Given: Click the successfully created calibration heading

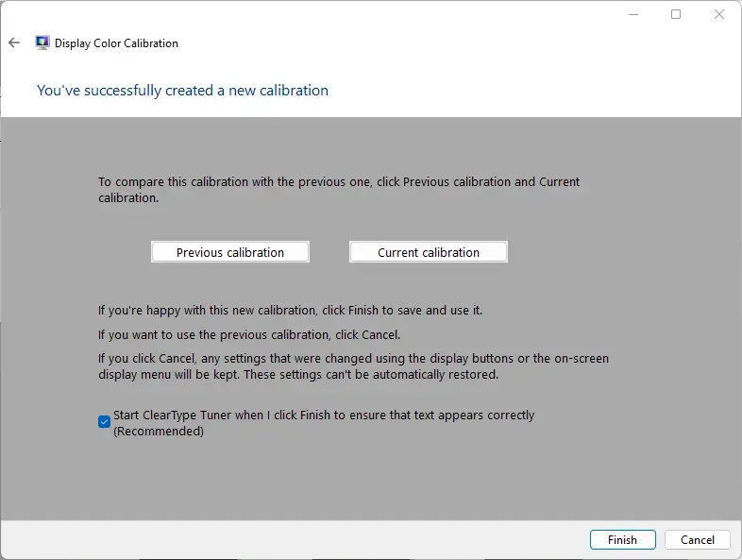Looking at the screenshot, I should click(x=182, y=91).
